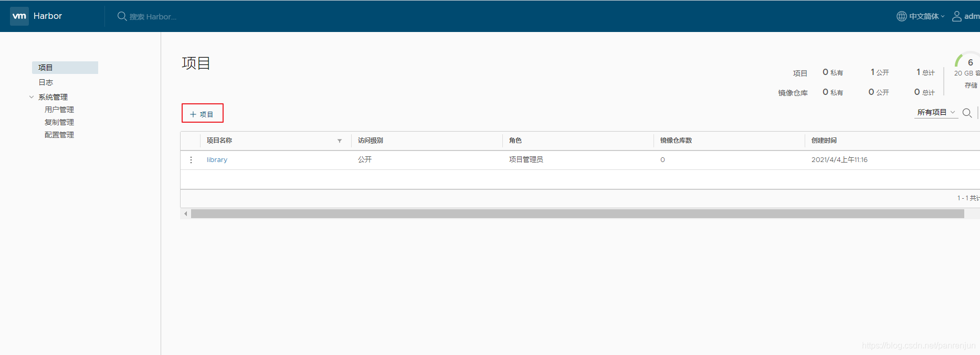Click the 角色 column header
Screen dimensions: 980x355
(515, 141)
